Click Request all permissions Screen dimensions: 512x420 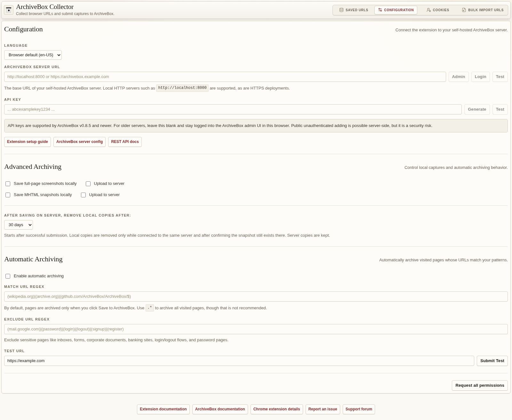(480, 385)
